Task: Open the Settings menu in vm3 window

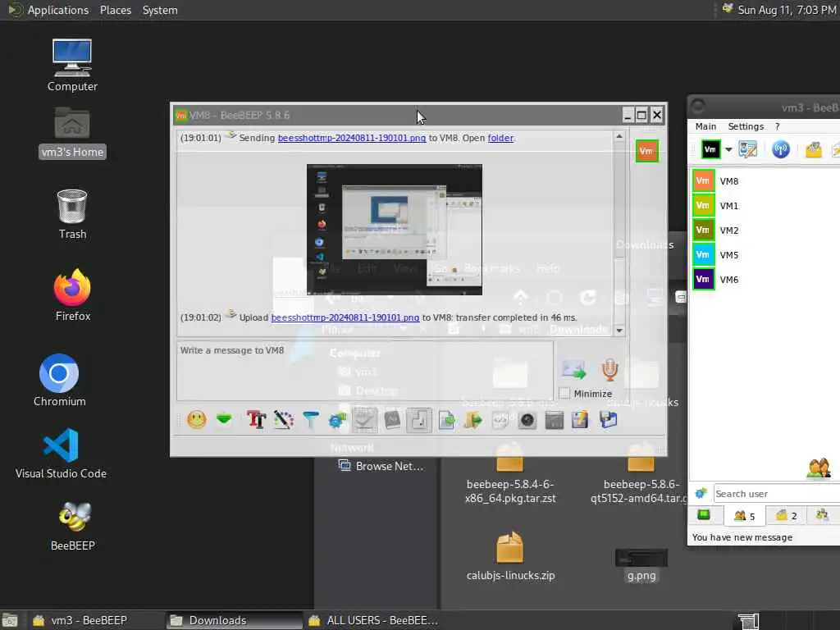Action: point(746,126)
